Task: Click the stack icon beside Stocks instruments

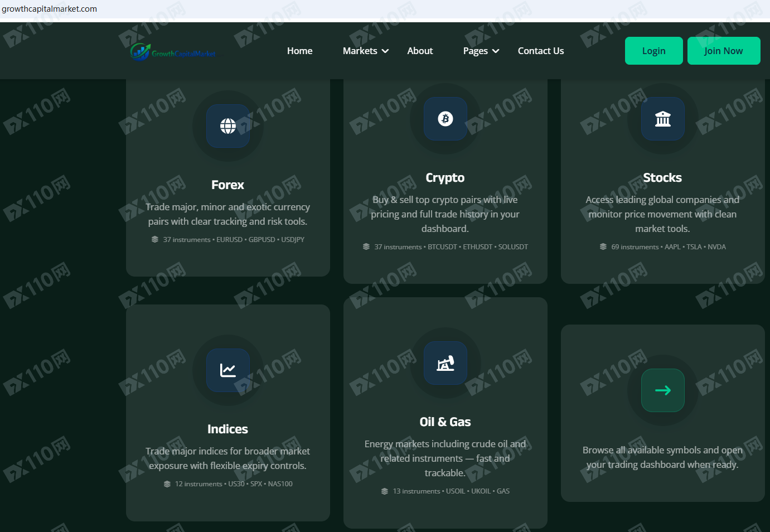Action: pyautogui.click(x=603, y=246)
